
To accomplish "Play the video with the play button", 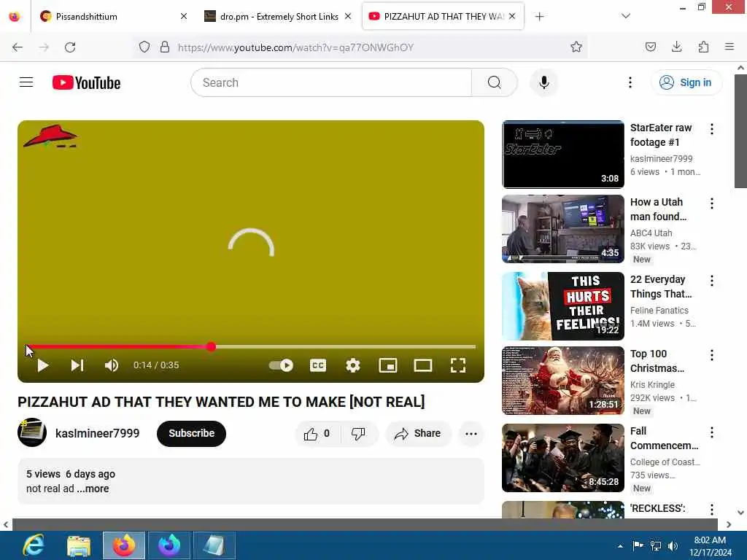I will coord(43,365).
